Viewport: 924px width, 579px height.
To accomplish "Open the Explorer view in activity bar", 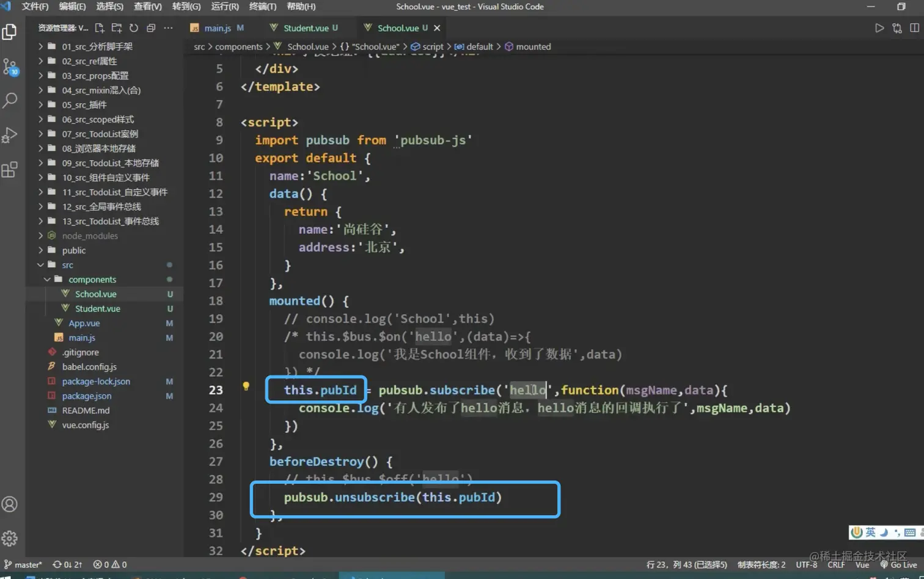I will 10,32.
